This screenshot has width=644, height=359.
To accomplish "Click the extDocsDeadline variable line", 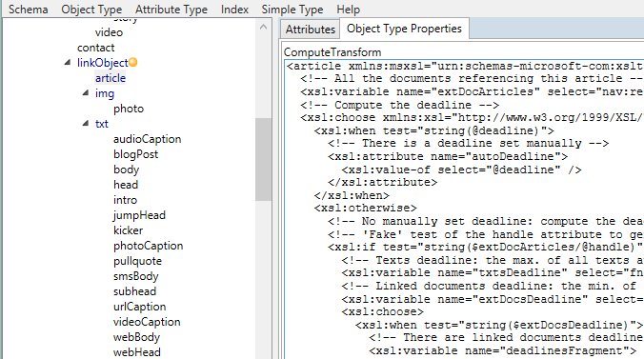I will pos(493,299).
